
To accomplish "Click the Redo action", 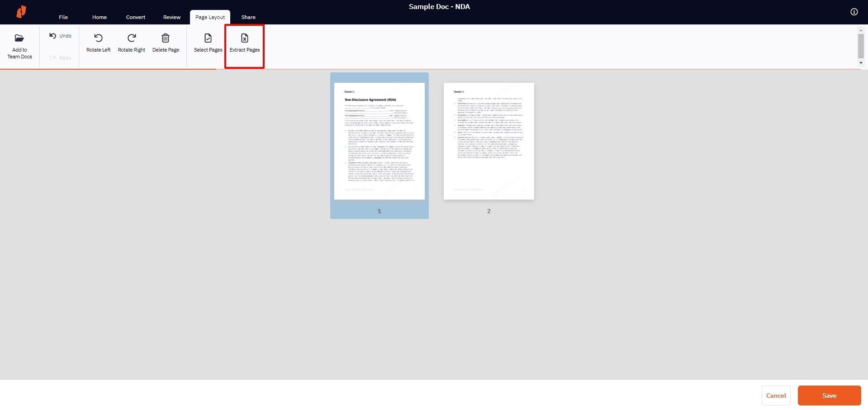I will (60, 58).
